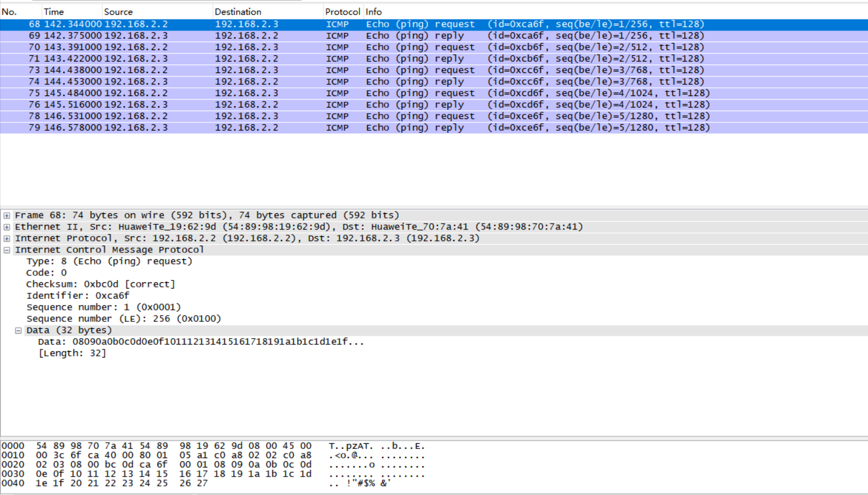Click hex dump row at offset 0040
Viewport: 868px width, 495px height.
click(x=196, y=483)
